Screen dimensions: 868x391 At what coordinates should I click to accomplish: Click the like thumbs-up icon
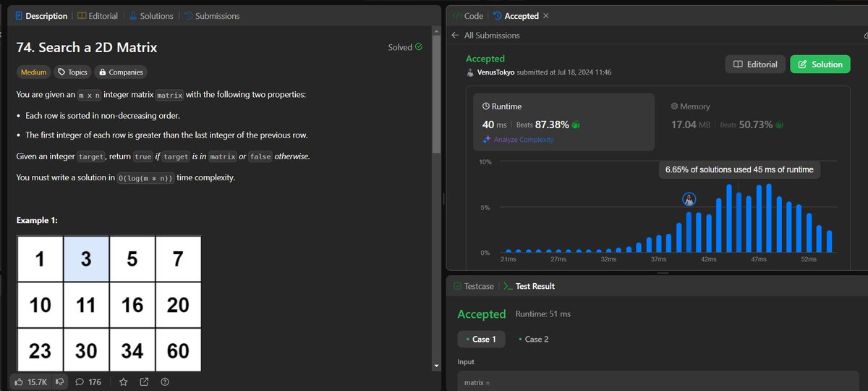pyautogui.click(x=20, y=382)
